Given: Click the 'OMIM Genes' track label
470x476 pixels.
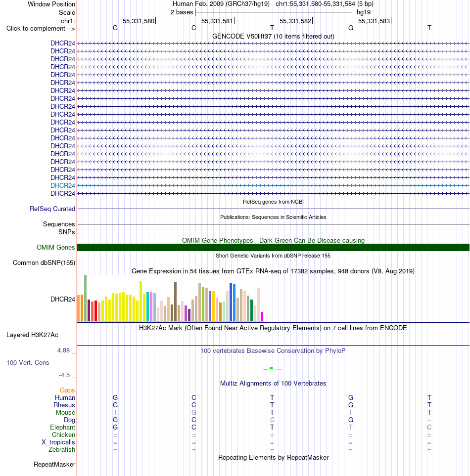Looking at the screenshot, I should point(55,248).
